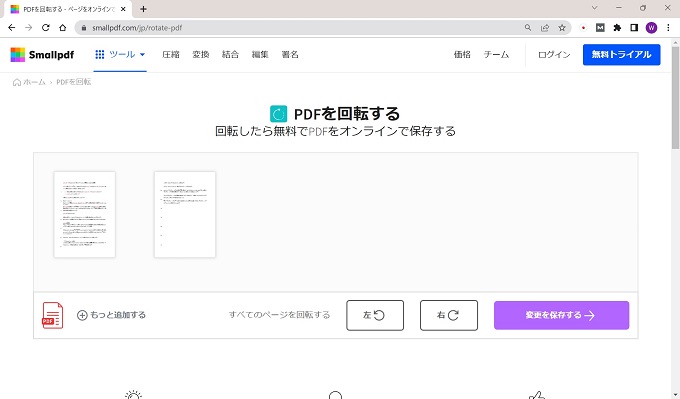The width and height of the screenshot is (680, 399).
Task: Click 変更を保存する save button
Action: (x=561, y=315)
